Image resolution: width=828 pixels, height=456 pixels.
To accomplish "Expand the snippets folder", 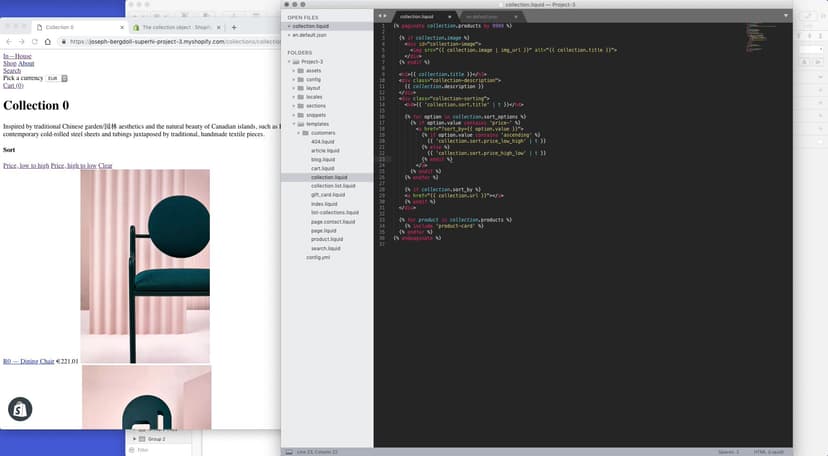I will tap(295, 115).
